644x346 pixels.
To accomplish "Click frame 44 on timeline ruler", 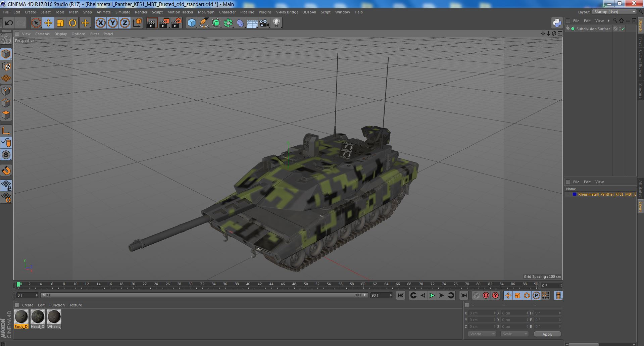I will (x=271, y=284).
